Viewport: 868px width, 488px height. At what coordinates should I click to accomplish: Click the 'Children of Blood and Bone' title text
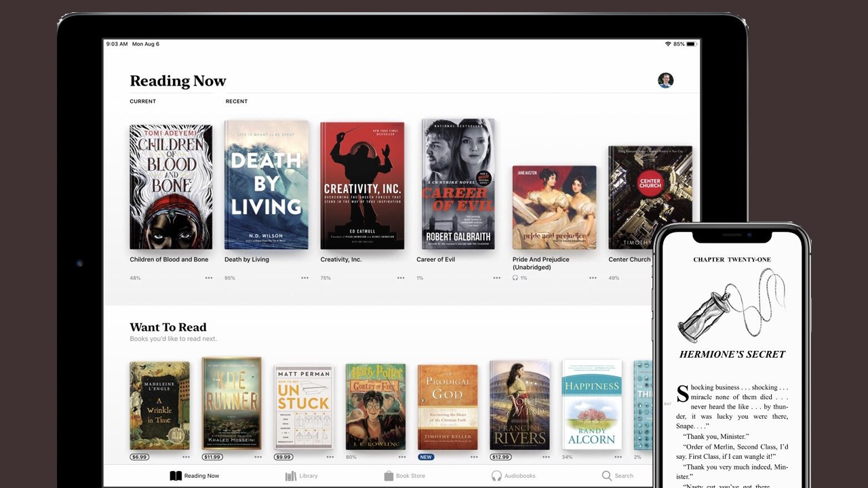(x=169, y=260)
